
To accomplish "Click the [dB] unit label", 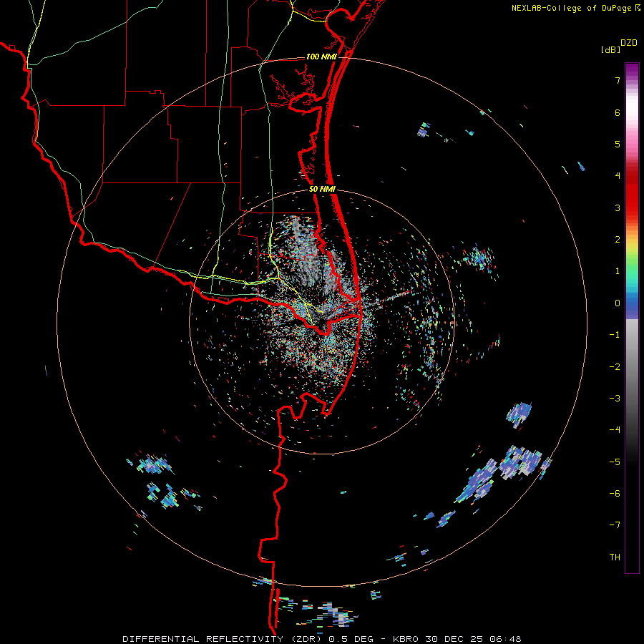I will (610, 50).
